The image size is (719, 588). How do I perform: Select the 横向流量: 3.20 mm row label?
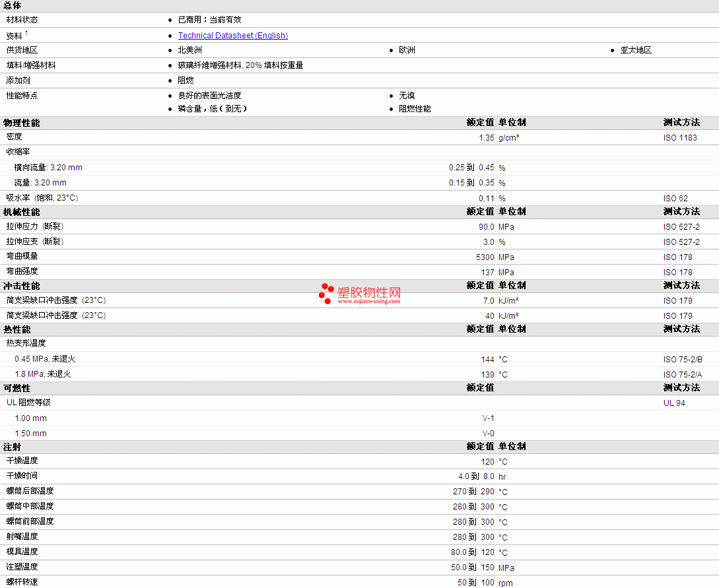click(48, 168)
